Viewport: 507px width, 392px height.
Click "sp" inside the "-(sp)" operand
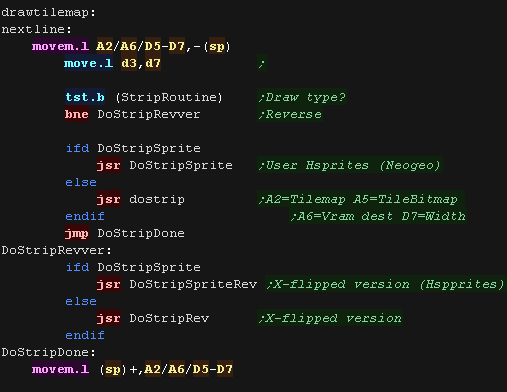(x=217, y=46)
